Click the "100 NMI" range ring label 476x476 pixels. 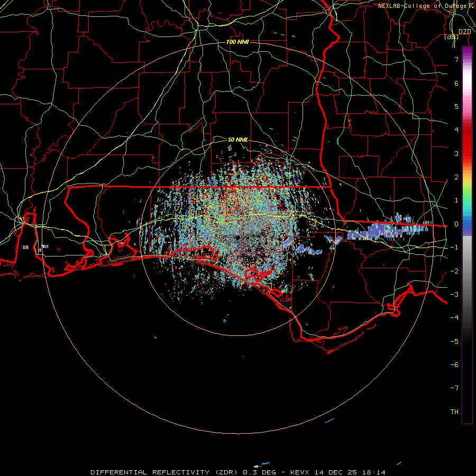click(x=237, y=42)
